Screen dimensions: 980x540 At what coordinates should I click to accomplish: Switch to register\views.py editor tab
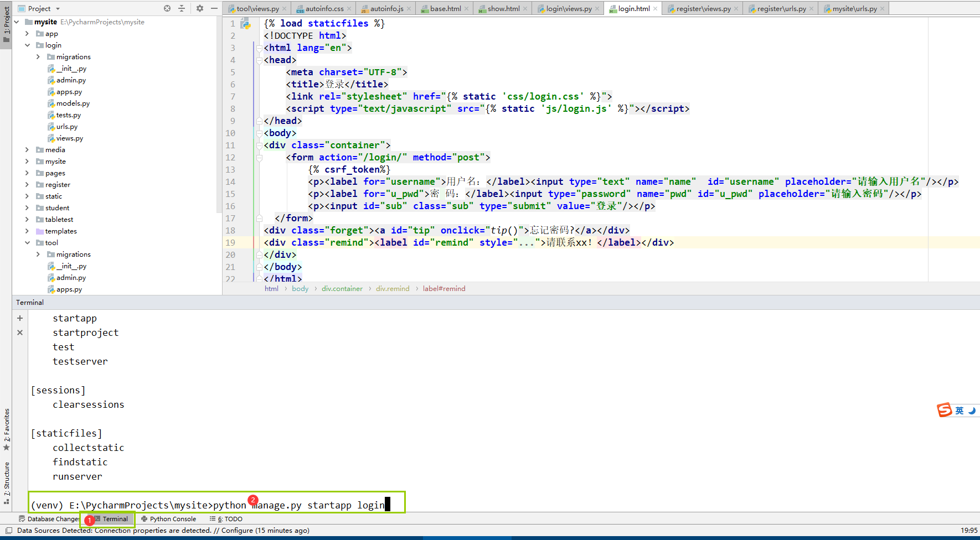[x=703, y=8]
